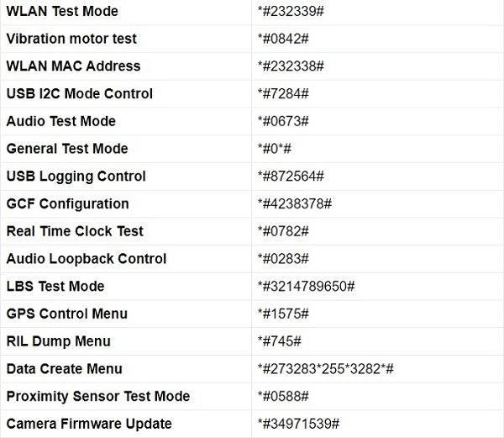Click the Proximity Sensor Test Mode label
Screen dimensions: 504x438
98,396
